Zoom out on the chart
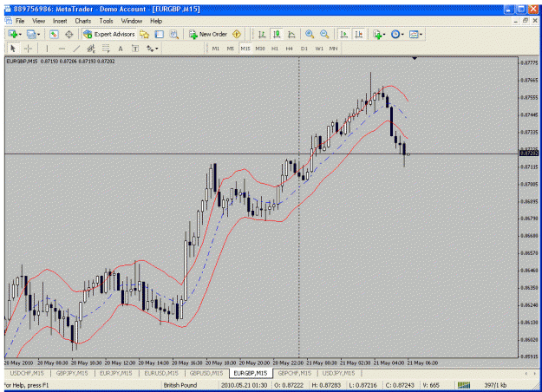This screenshot has width=542, height=392. point(324,34)
